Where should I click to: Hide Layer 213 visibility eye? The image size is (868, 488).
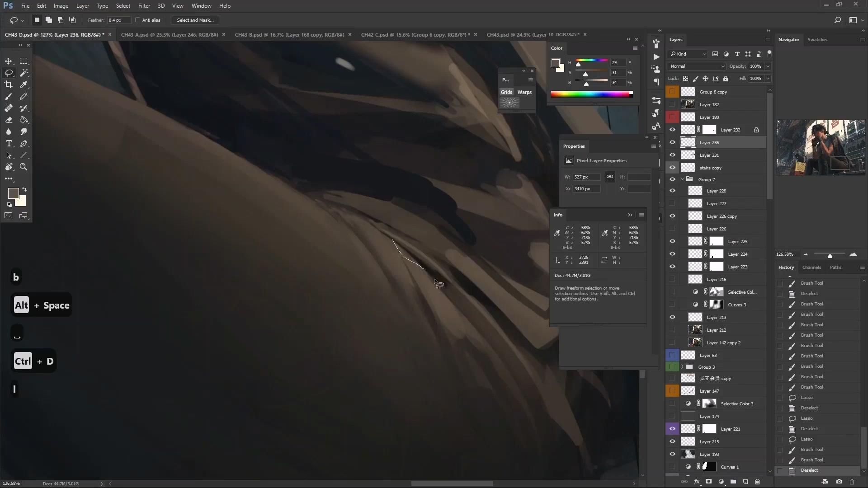point(672,317)
